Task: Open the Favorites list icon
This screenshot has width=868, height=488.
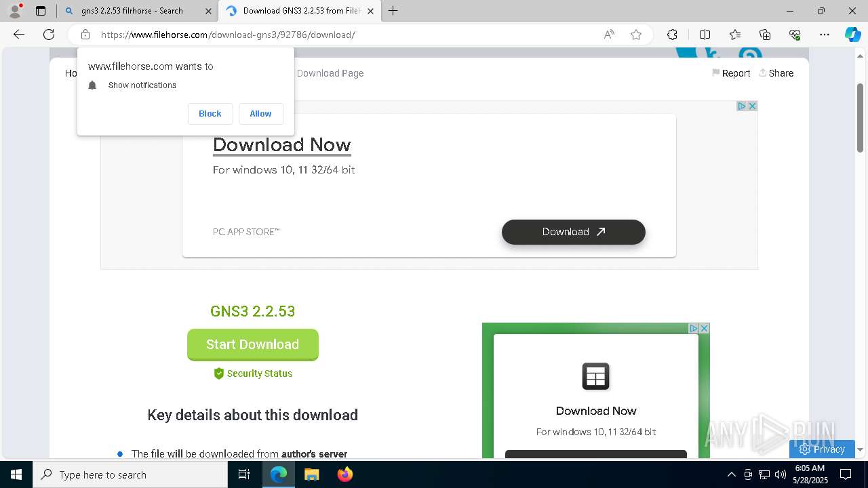Action: click(x=735, y=35)
